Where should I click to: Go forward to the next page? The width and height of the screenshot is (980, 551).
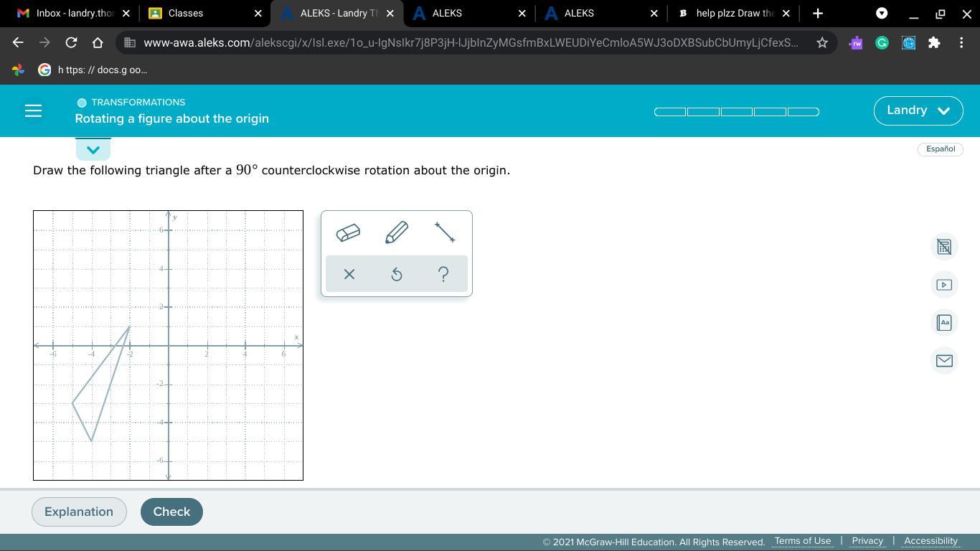pos(44,43)
